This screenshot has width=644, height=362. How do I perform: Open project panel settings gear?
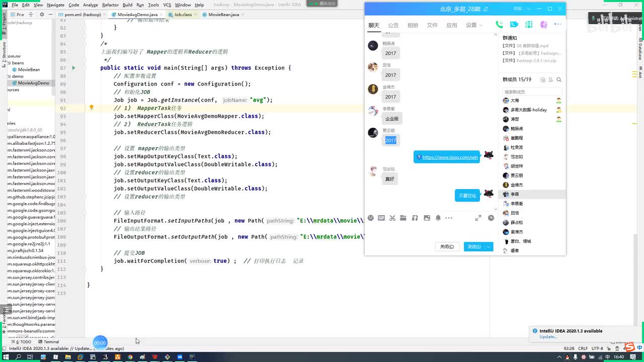[x=42, y=15]
